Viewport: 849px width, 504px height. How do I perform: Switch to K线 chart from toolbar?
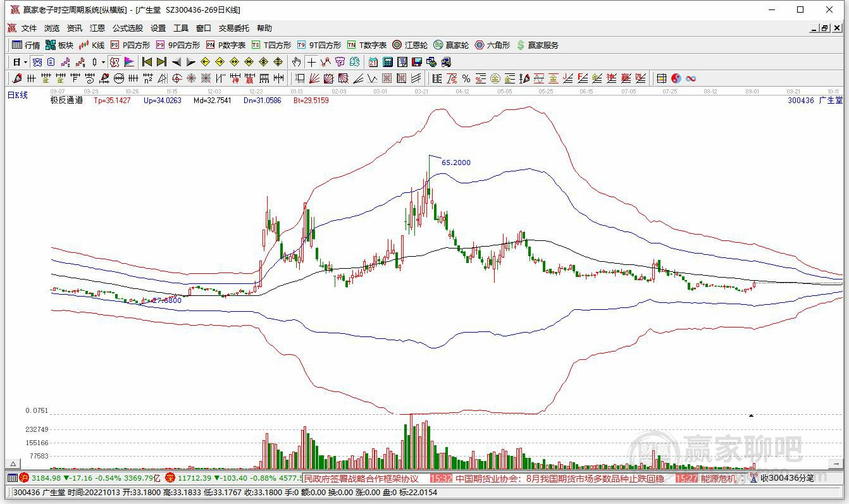[92, 45]
